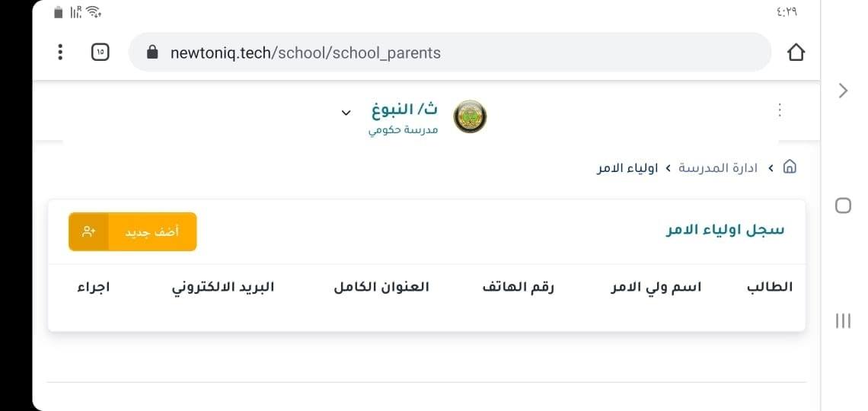The height and width of the screenshot is (411, 868).
Task: Open the page's vertical dots options menu
Action: coord(780,110)
